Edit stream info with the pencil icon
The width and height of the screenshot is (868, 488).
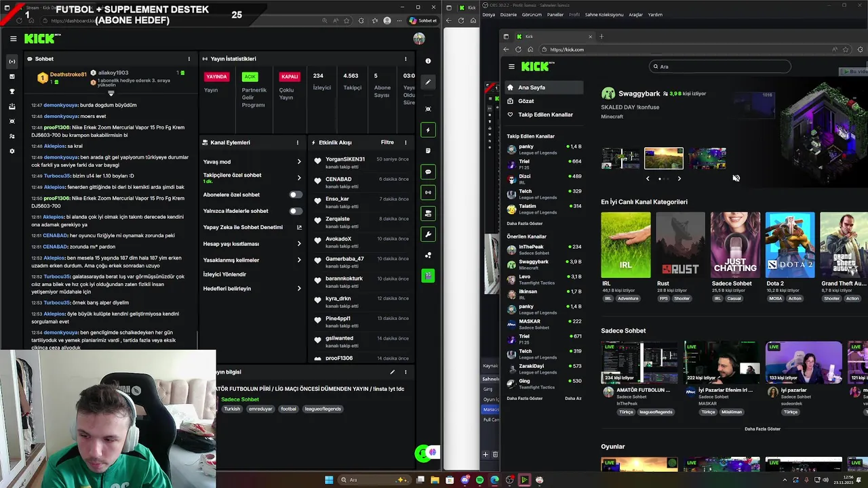(x=392, y=372)
